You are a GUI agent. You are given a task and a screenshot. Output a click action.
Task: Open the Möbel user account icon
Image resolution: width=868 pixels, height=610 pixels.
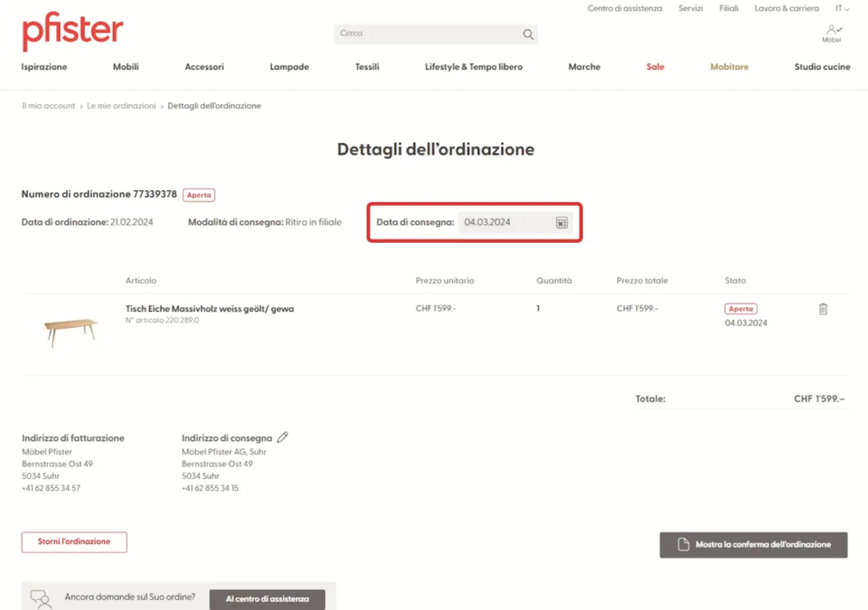tap(832, 32)
